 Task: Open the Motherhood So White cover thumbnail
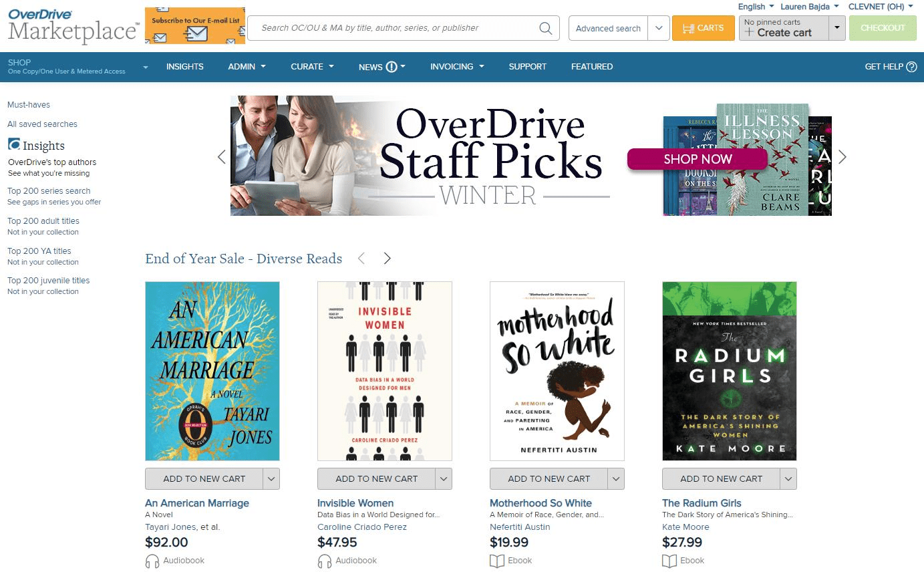coord(557,371)
